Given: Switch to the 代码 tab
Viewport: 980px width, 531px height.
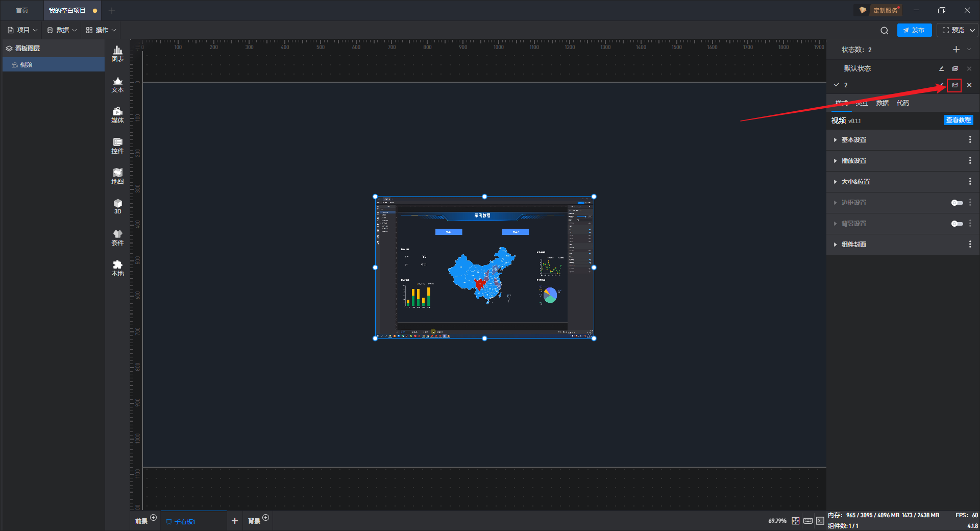Looking at the screenshot, I should click(x=902, y=103).
